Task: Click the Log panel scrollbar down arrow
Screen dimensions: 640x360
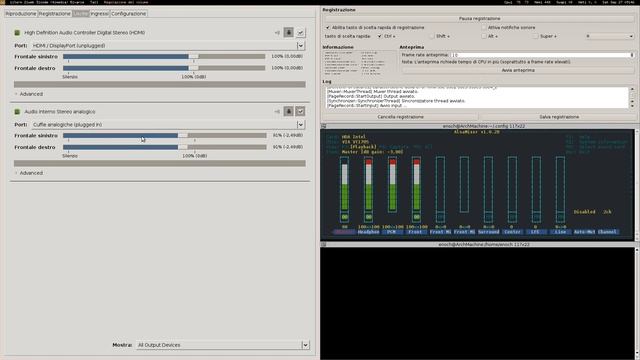Action: (632, 106)
